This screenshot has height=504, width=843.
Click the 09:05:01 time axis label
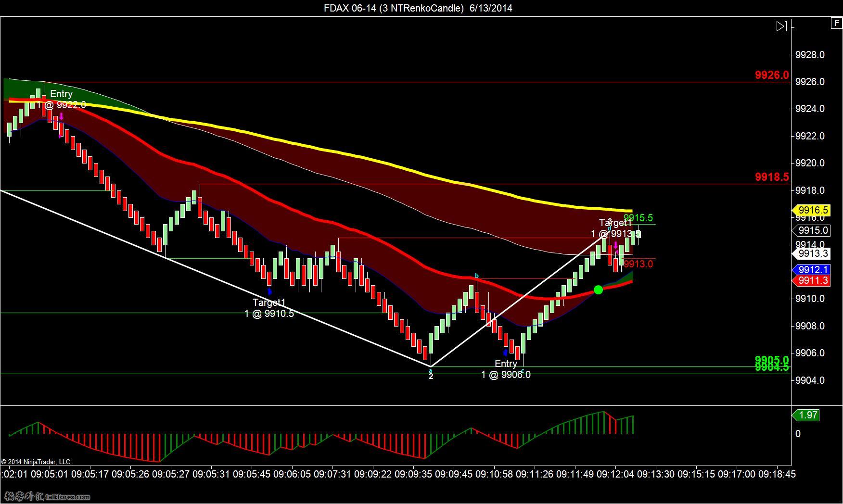tap(50, 474)
